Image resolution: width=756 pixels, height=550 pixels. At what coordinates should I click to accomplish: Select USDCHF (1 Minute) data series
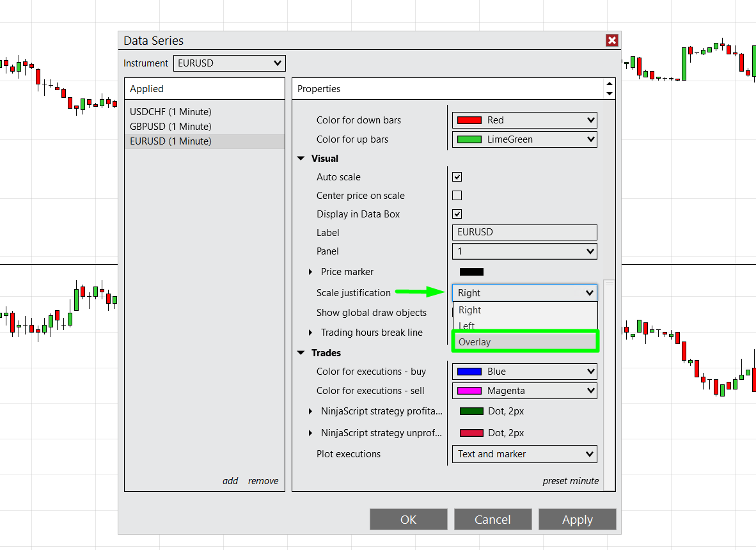pyautogui.click(x=171, y=112)
